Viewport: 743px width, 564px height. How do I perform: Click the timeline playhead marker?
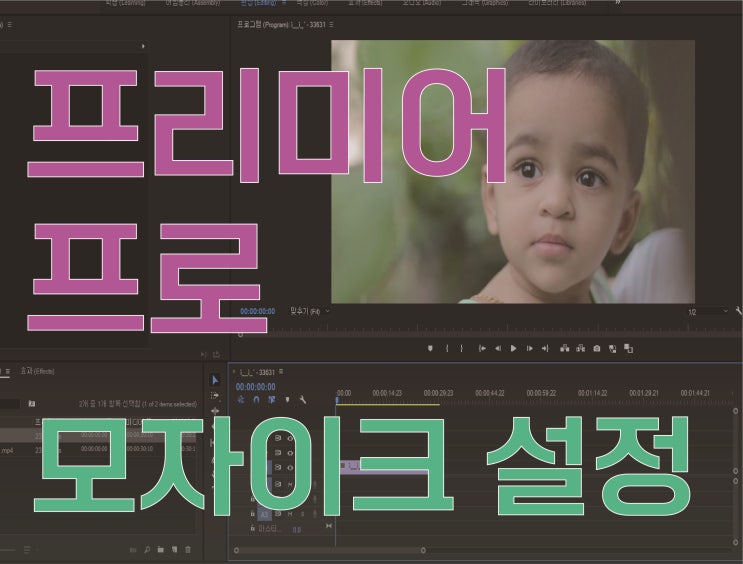[337, 400]
